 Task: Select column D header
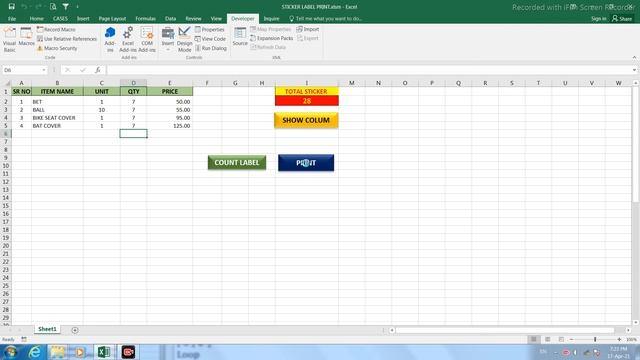[133, 83]
